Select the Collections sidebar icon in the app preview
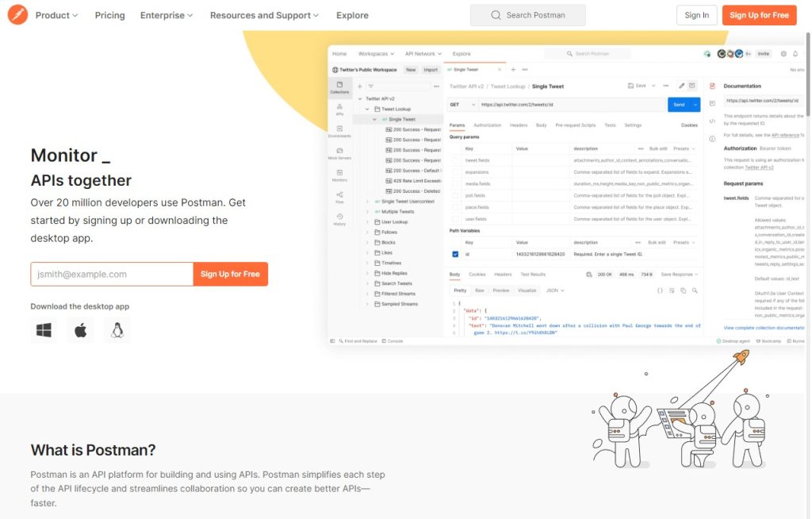Viewport: 812px width, 519px height. [339, 87]
